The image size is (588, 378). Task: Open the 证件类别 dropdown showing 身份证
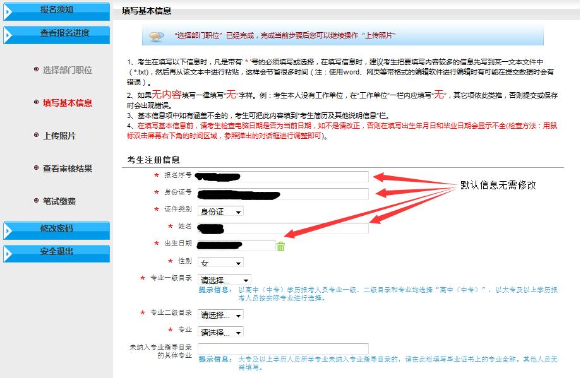click(220, 212)
